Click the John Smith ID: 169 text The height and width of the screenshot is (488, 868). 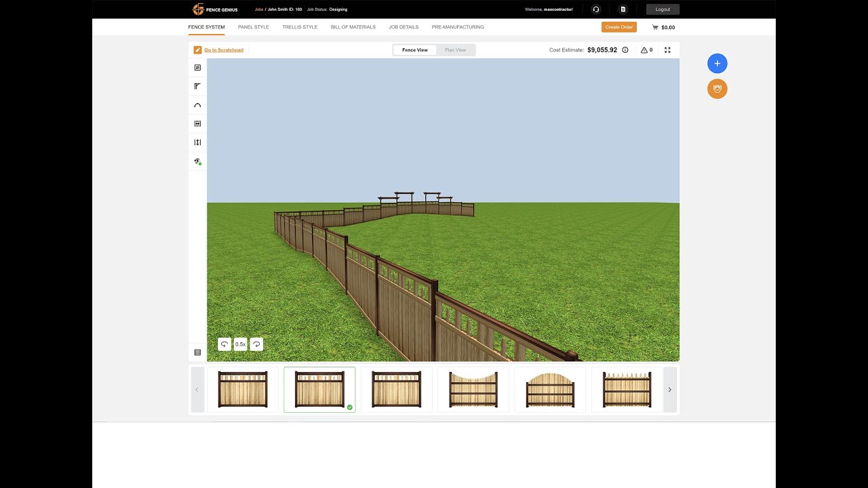point(285,9)
